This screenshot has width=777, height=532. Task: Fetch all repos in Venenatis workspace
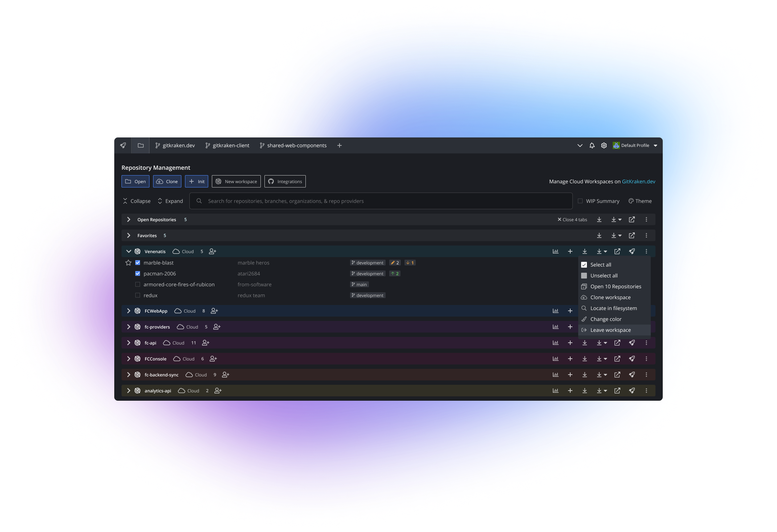click(x=585, y=251)
